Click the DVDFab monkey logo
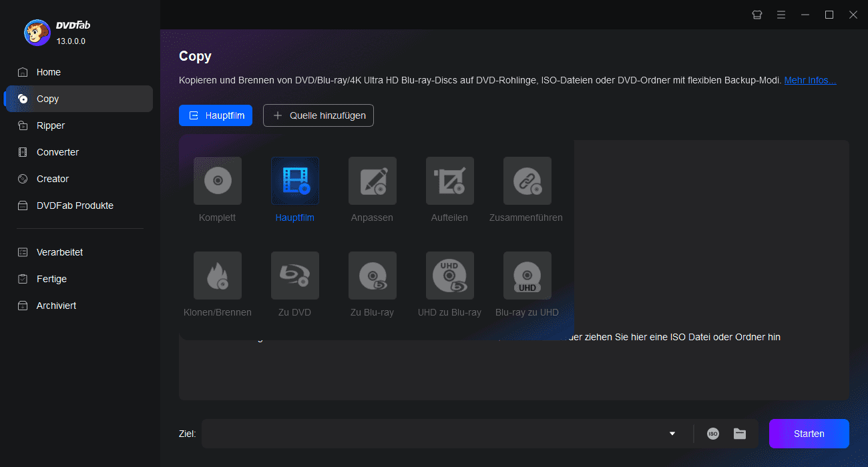Viewport: 868px width, 467px height. pyautogui.click(x=37, y=32)
